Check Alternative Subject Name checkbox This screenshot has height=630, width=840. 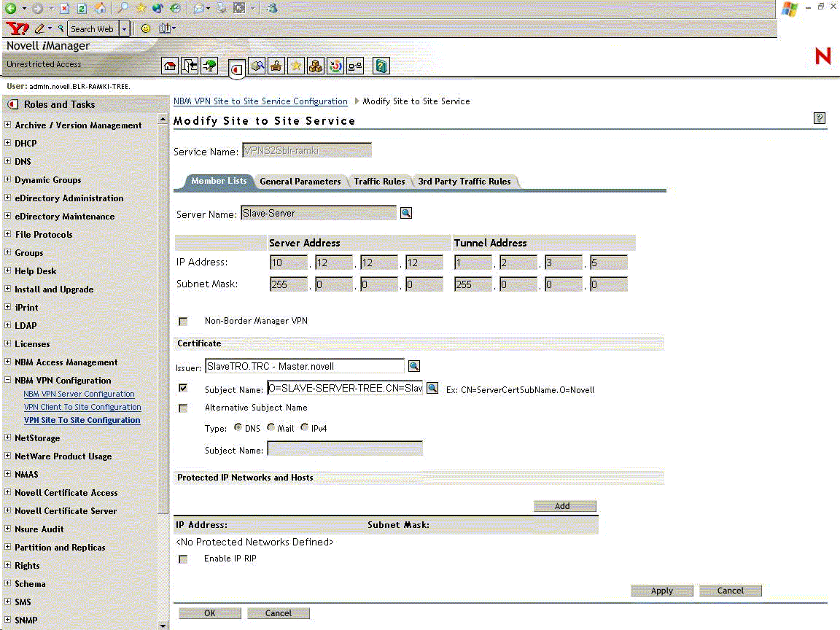point(183,408)
